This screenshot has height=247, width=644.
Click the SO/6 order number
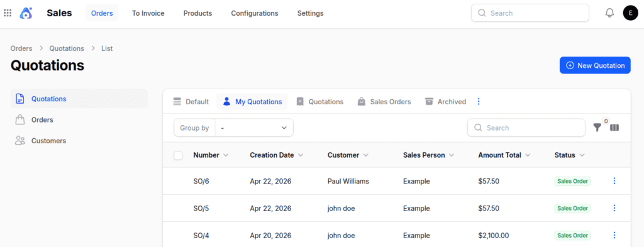[x=201, y=181]
